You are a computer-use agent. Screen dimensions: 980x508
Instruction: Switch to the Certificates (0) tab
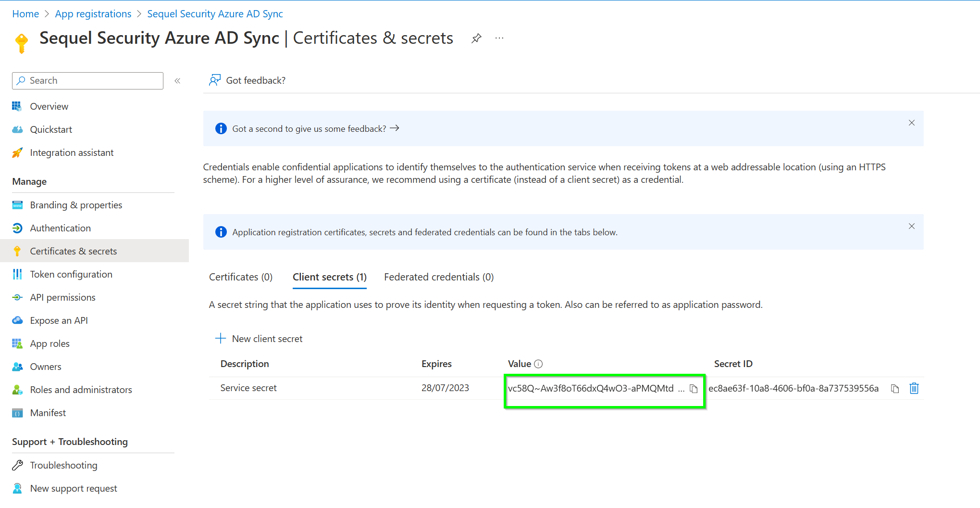click(x=241, y=277)
